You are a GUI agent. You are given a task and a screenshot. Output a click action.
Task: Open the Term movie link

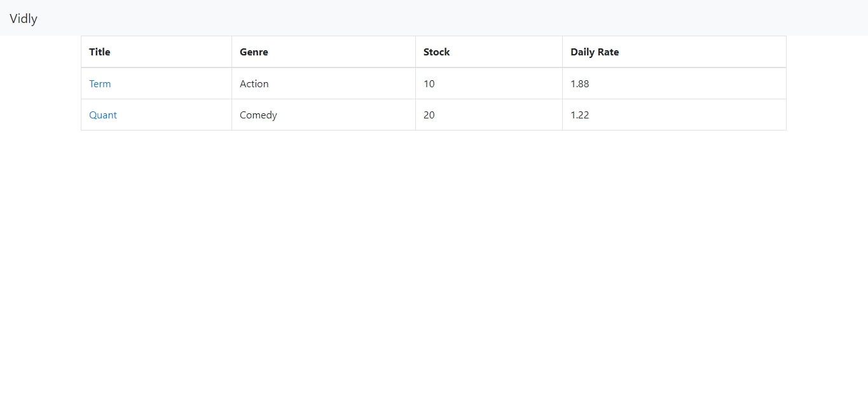coord(100,83)
